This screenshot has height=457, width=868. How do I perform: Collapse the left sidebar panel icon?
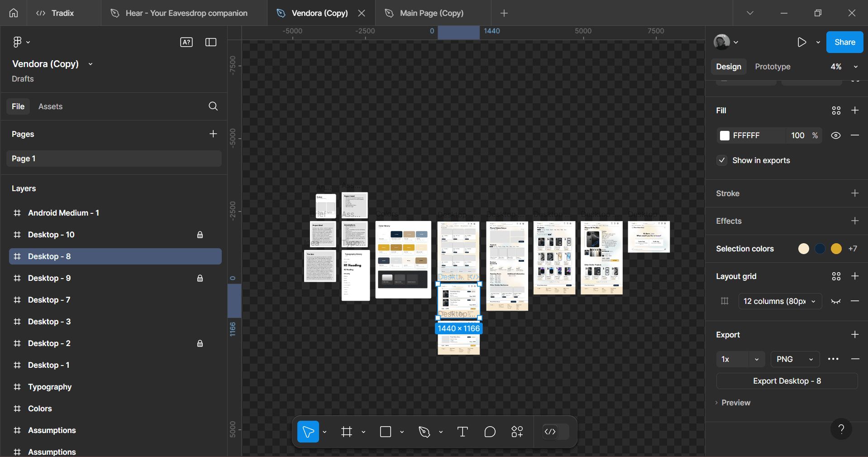(x=211, y=42)
